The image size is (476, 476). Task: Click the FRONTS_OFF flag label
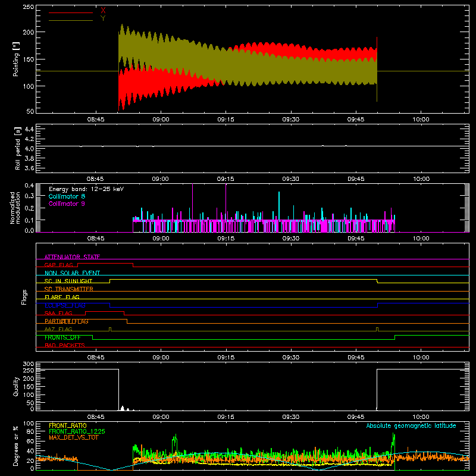[62, 337]
